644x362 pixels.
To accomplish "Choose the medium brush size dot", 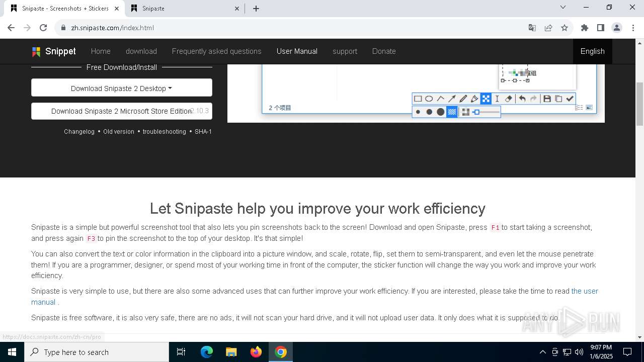I will click(429, 112).
